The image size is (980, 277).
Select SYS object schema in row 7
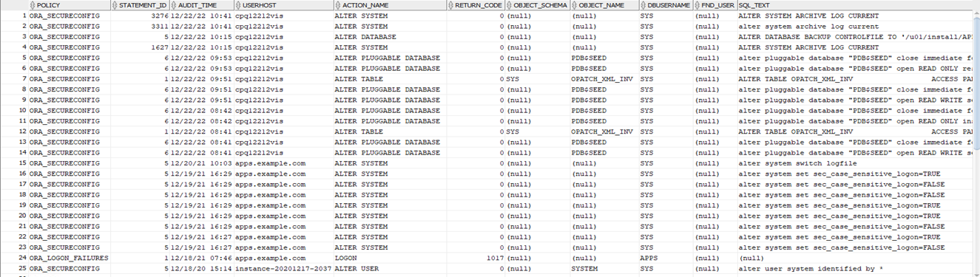pyautogui.click(x=513, y=78)
